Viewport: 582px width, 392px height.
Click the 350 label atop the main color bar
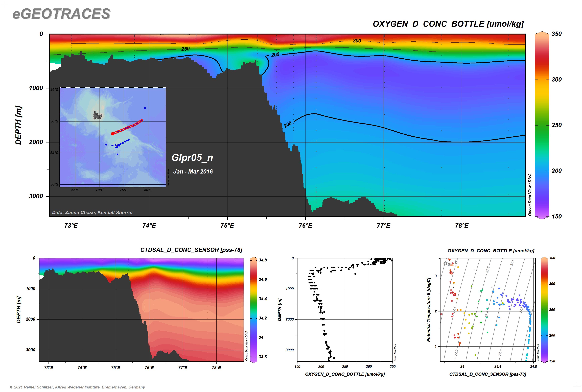point(556,34)
